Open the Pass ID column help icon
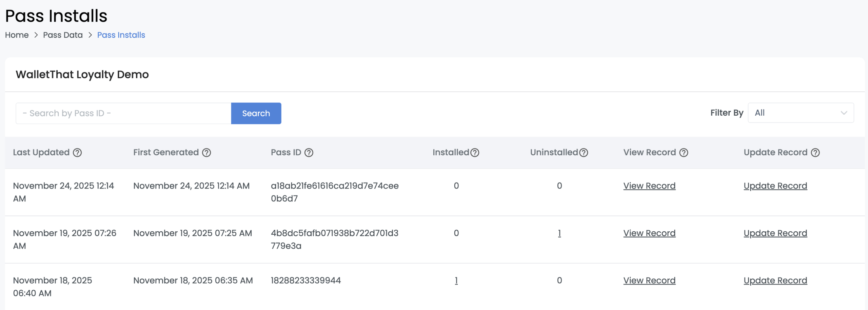This screenshot has width=868, height=310. (x=309, y=153)
